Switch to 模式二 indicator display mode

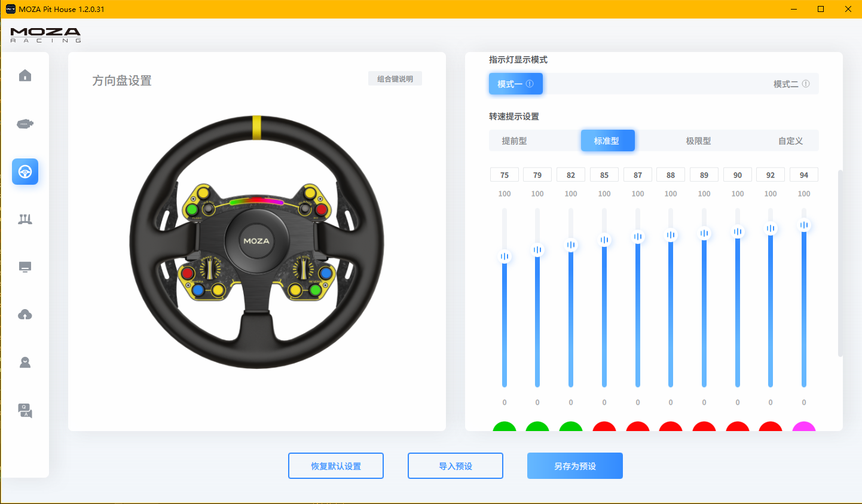[x=791, y=84]
